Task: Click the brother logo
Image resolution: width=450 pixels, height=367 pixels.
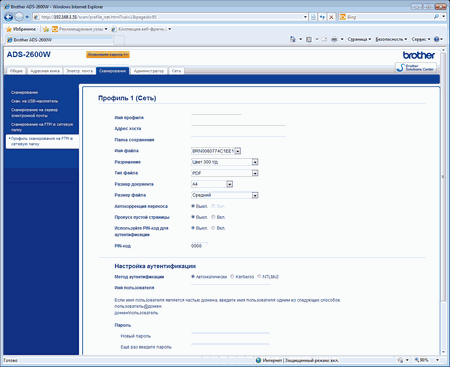Action: (419, 55)
